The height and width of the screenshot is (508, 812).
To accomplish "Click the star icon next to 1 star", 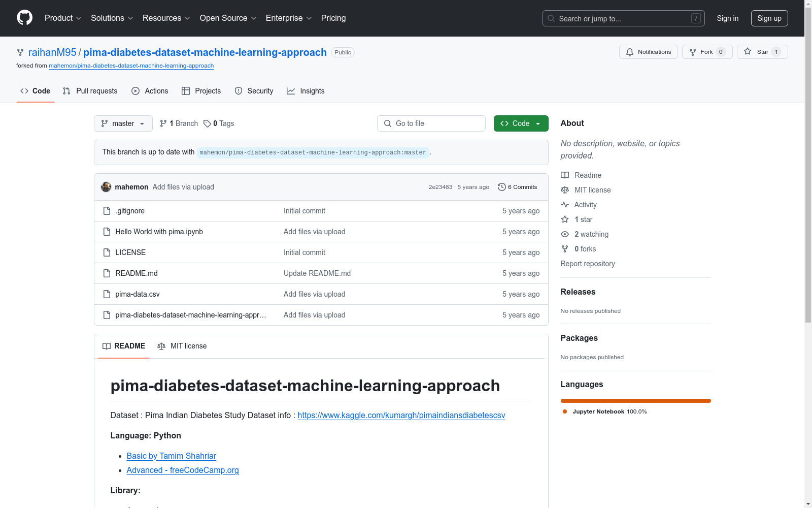I will 565,219.
